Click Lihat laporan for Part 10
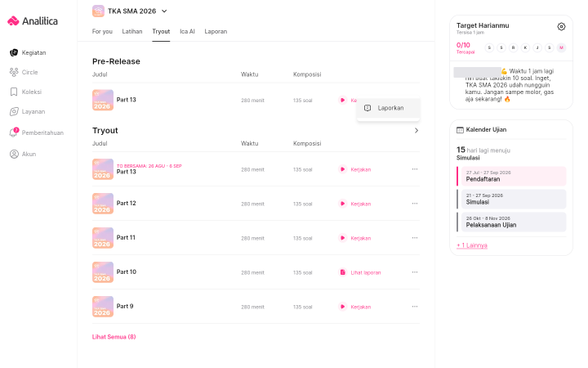The image size is (588, 368). tap(366, 272)
